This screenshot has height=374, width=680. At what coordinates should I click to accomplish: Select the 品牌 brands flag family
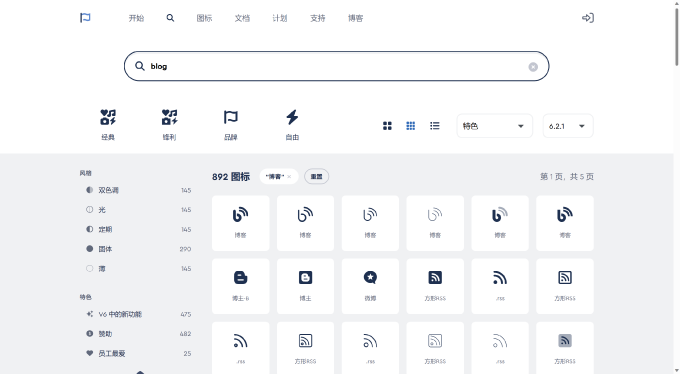231,125
